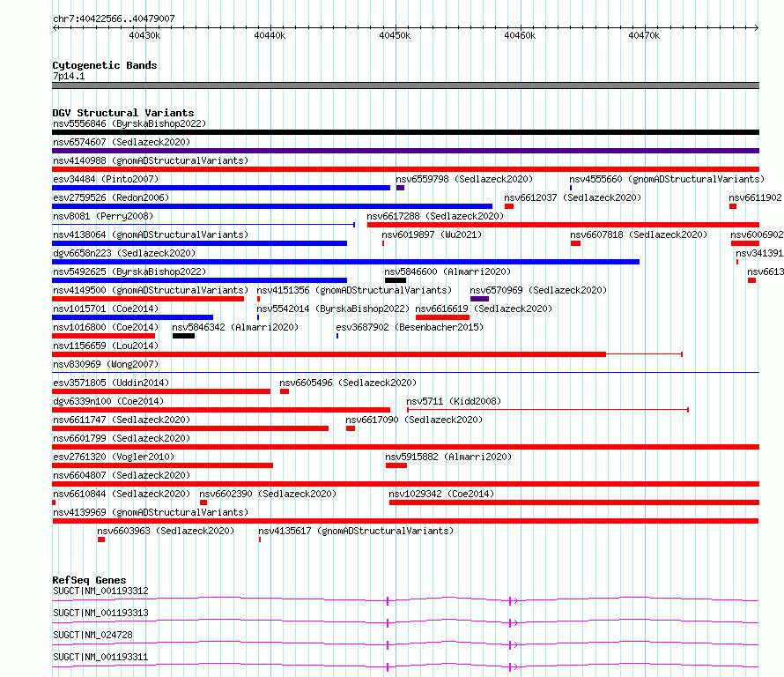Open the esv2761320 (Vogler2010) label

114,457
